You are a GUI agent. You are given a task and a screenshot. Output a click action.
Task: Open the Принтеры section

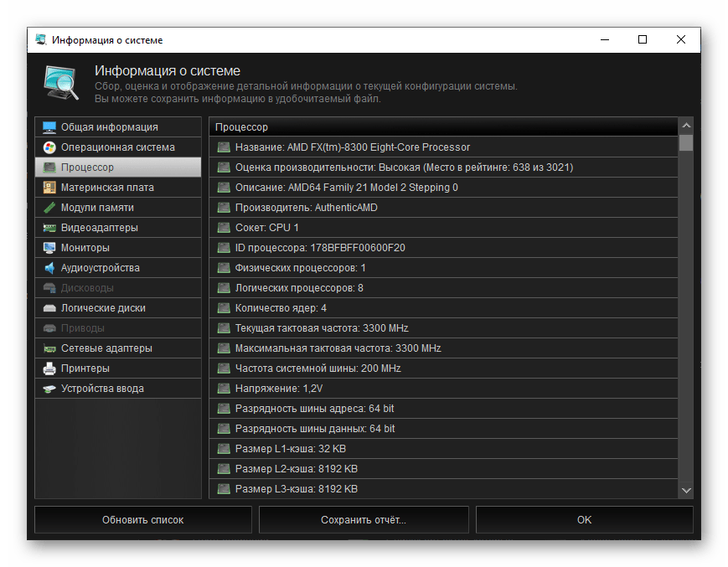[x=118, y=369]
